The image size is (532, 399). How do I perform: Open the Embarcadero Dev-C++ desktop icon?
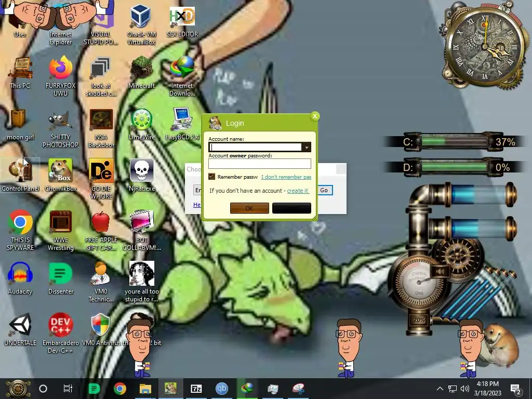(60, 333)
